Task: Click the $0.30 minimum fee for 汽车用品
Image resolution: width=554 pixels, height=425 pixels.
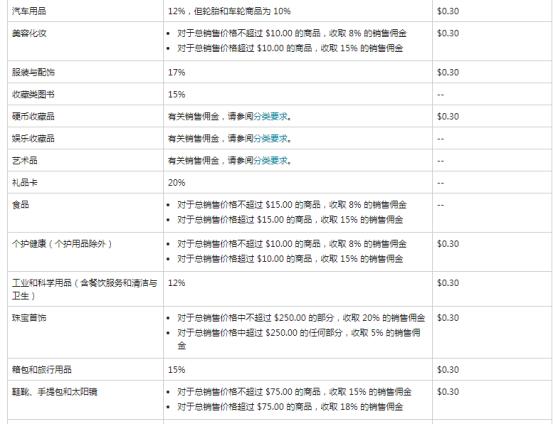Action: 448,11
